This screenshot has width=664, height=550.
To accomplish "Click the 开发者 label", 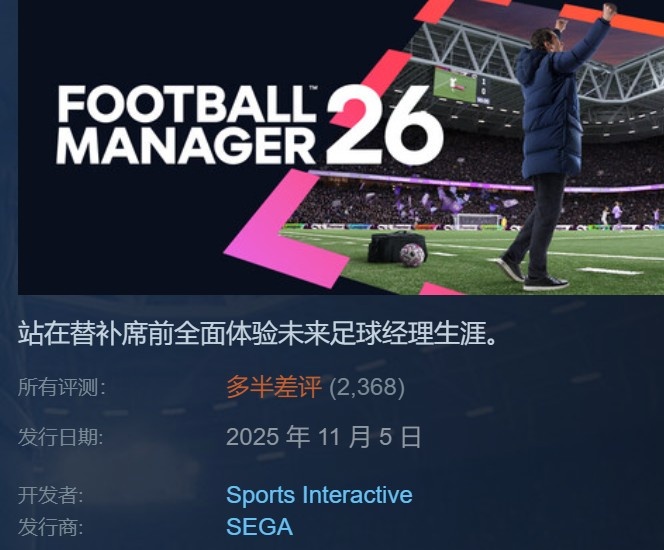I will [50, 495].
